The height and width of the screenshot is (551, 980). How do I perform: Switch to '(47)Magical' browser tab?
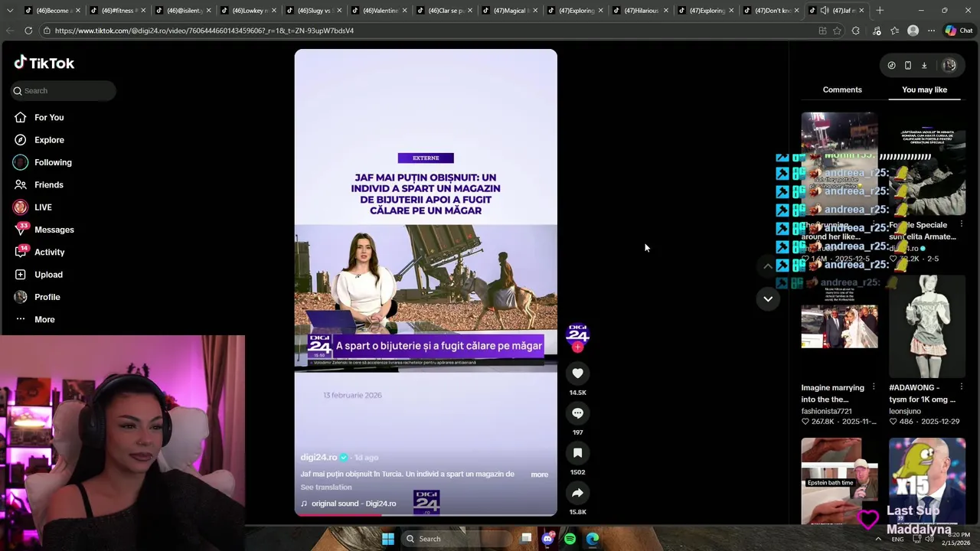[x=508, y=11]
